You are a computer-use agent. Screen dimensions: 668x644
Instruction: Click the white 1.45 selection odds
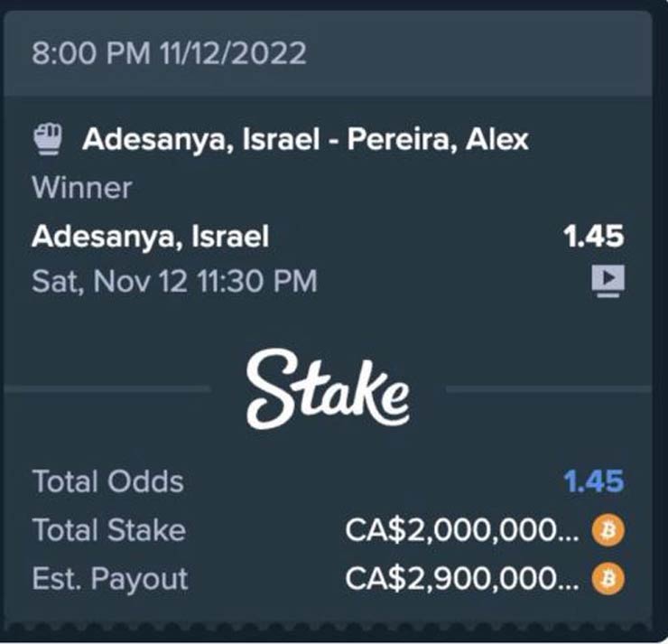pyautogui.click(x=593, y=237)
